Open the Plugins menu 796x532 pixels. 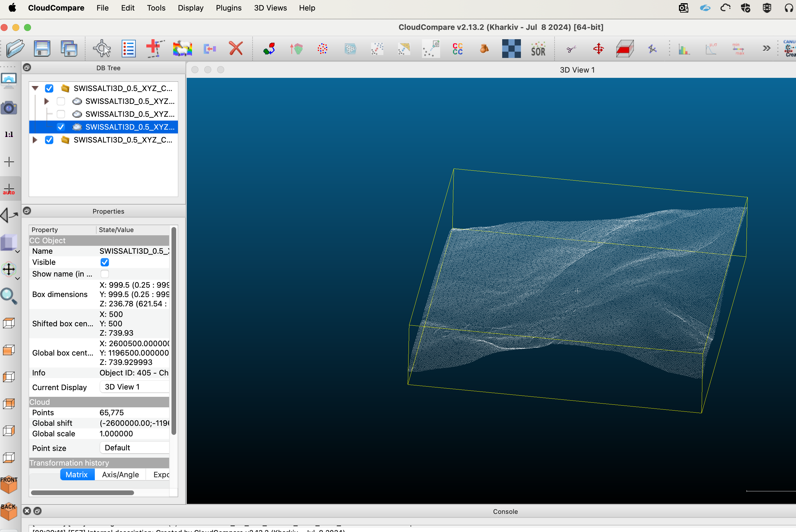[x=229, y=8]
